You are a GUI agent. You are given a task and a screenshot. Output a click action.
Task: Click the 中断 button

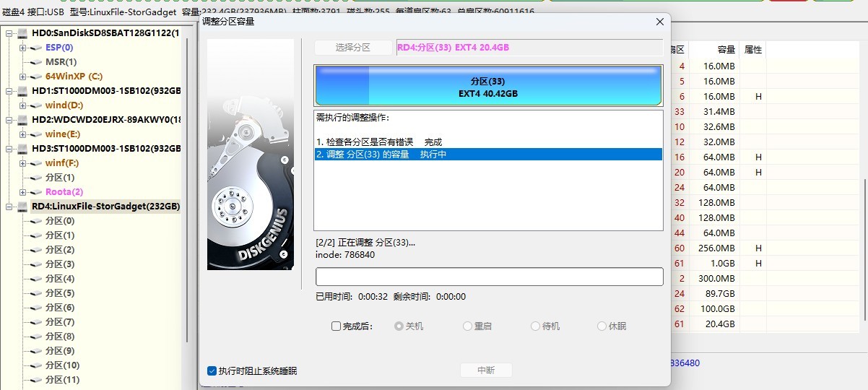(x=486, y=370)
